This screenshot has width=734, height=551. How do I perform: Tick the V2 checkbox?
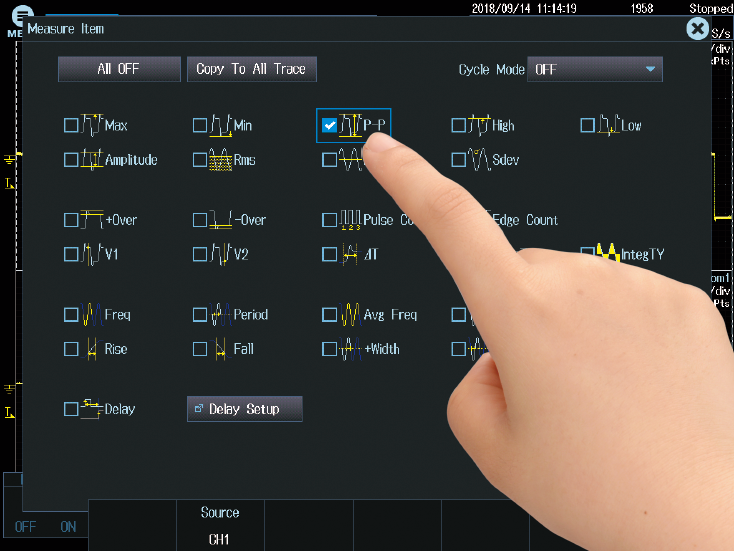tap(200, 255)
